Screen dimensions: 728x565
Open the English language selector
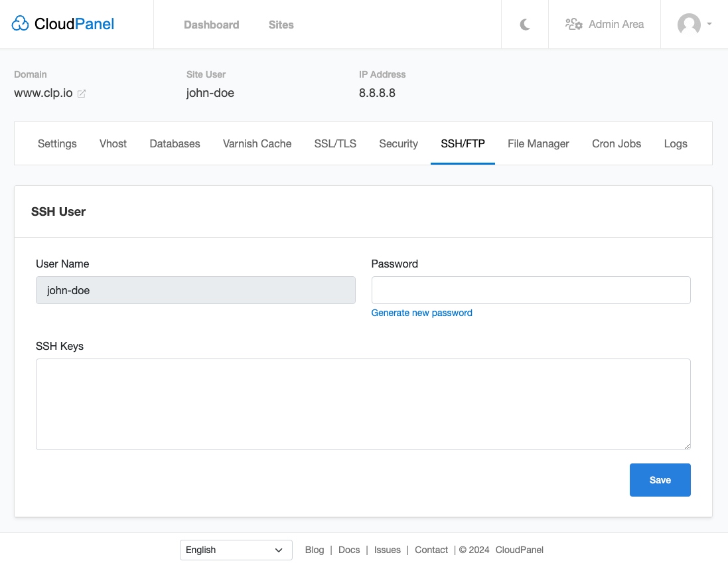coord(236,550)
